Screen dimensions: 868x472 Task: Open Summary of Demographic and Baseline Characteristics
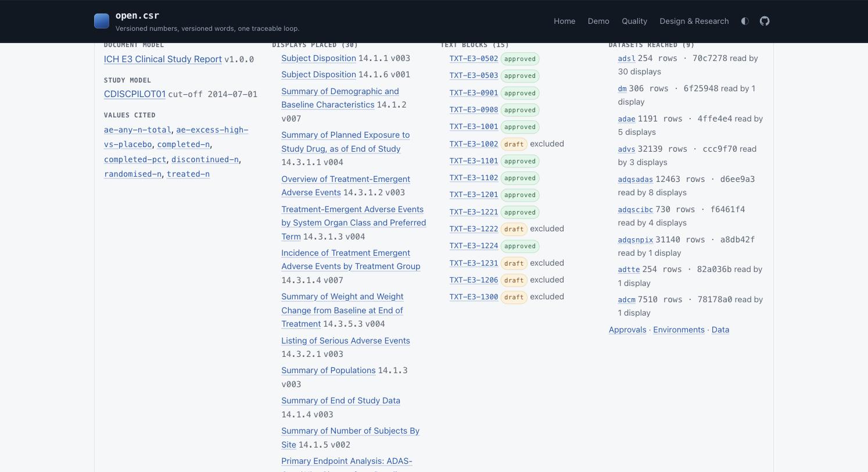tap(340, 98)
